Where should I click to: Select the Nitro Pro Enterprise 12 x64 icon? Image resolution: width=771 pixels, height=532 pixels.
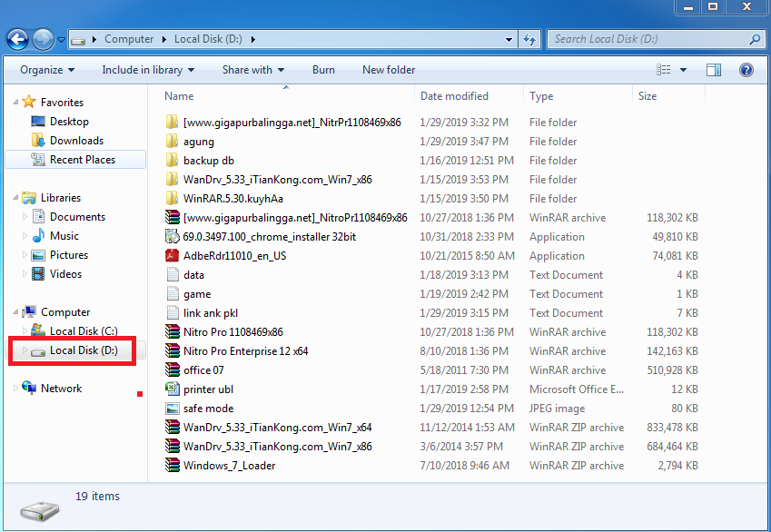tap(173, 351)
